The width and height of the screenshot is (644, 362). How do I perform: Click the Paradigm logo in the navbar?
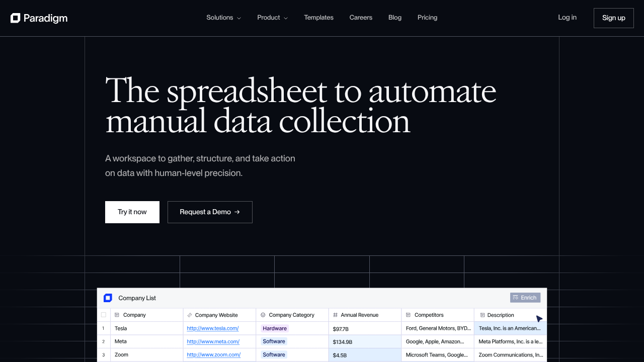pyautogui.click(x=39, y=18)
